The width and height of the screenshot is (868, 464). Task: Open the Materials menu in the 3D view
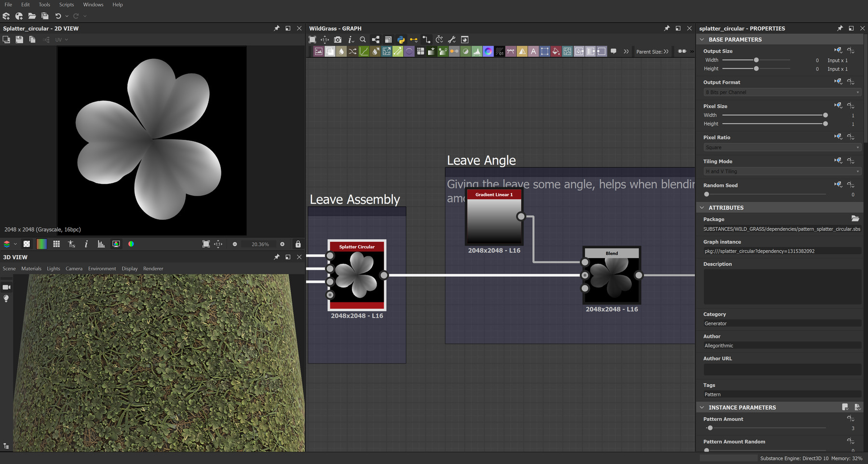tap(31, 269)
